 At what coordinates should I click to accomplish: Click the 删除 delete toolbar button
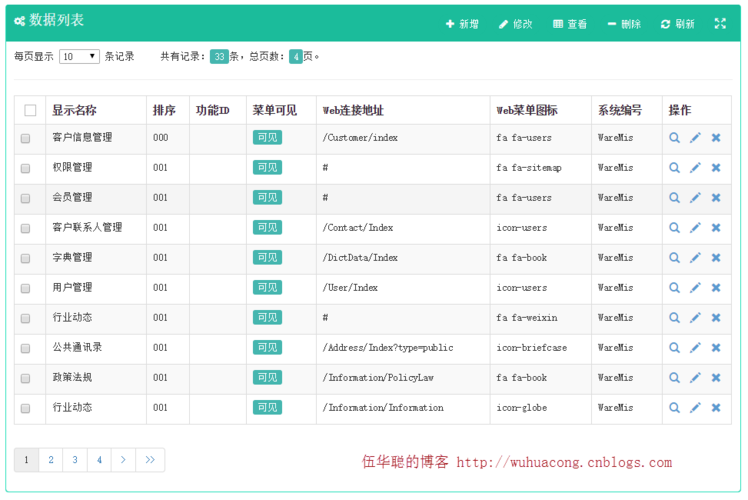point(624,24)
